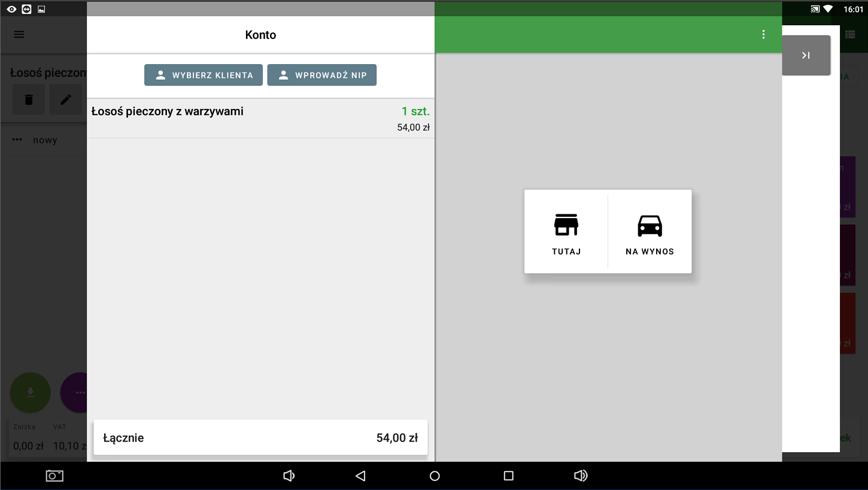This screenshot has height=490, width=868.
Task: Click the Wybierz klienta button
Action: (x=204, y=75)
